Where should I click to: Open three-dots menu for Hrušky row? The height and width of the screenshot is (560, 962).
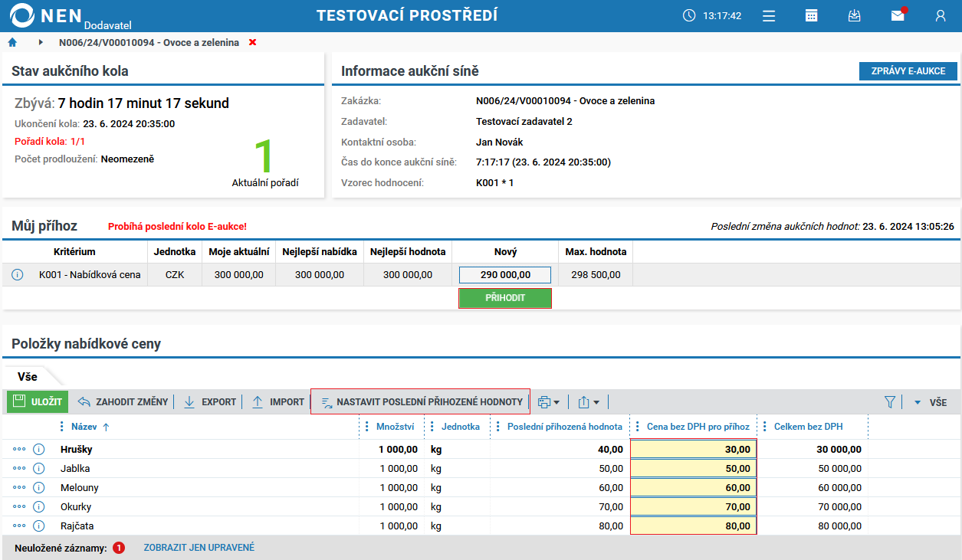click(19, 449)
